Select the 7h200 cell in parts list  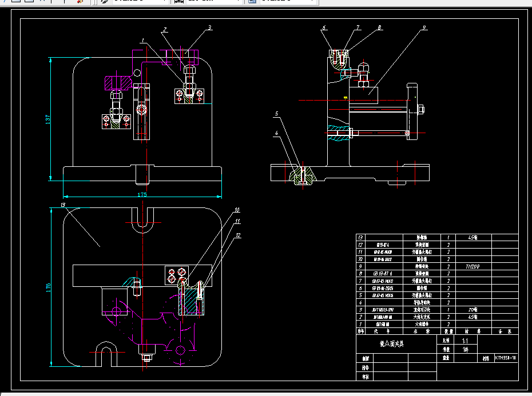pos(473,266)
